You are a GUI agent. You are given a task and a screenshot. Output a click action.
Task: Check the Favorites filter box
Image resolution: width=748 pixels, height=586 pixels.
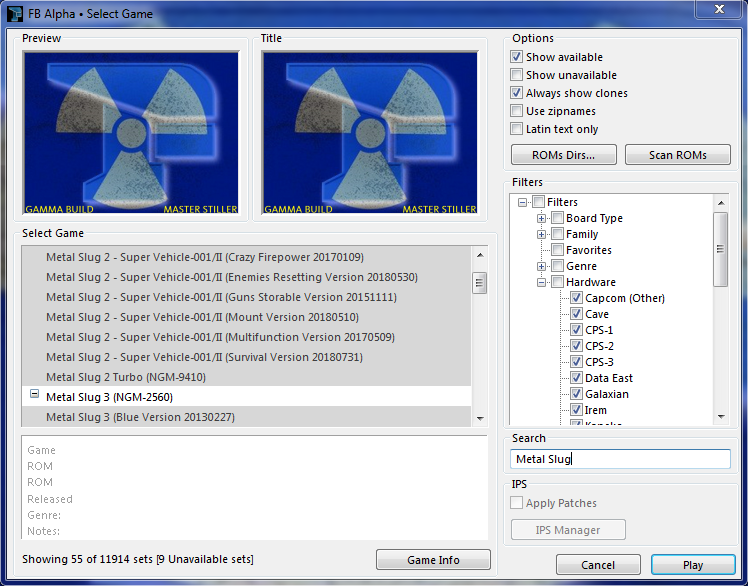557,250
